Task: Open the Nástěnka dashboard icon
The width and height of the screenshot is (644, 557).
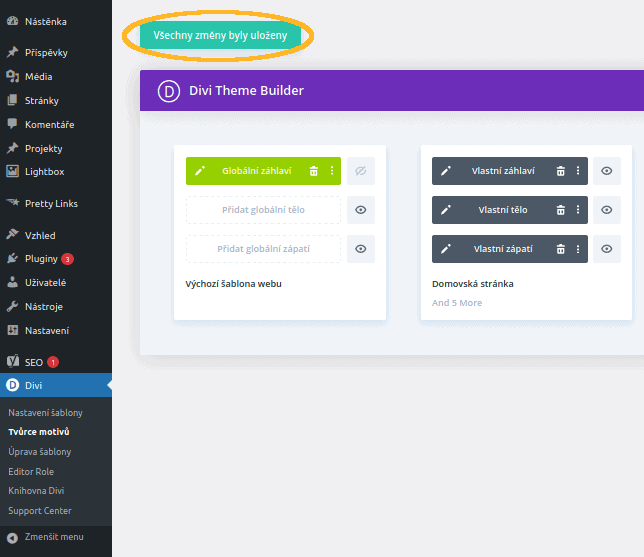Action: 13,21
